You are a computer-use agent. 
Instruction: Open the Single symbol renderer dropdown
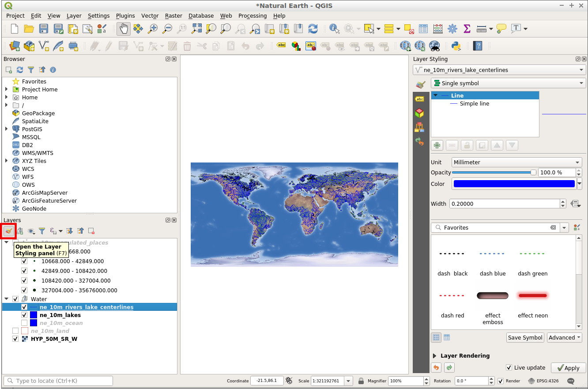coord(508,83)
